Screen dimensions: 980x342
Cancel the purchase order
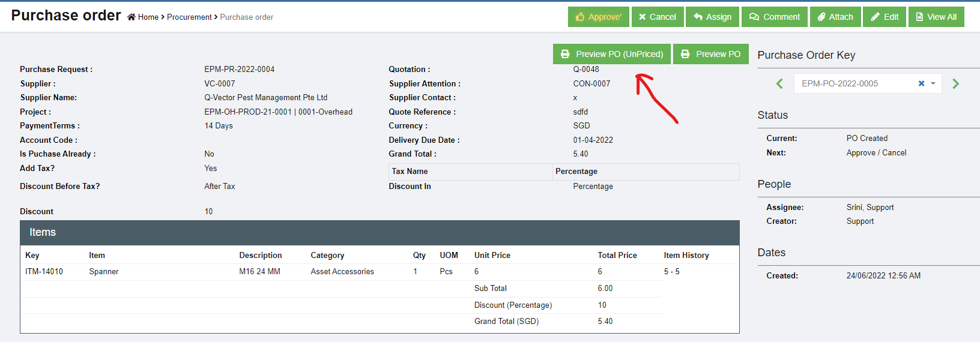[x=657, y=17]
